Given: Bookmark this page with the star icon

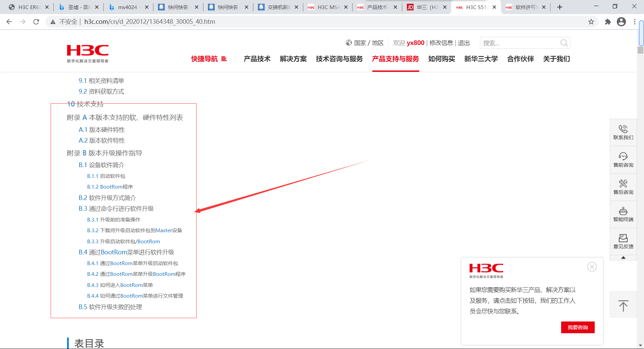Looking at the screenshot, I should point(591,22).
